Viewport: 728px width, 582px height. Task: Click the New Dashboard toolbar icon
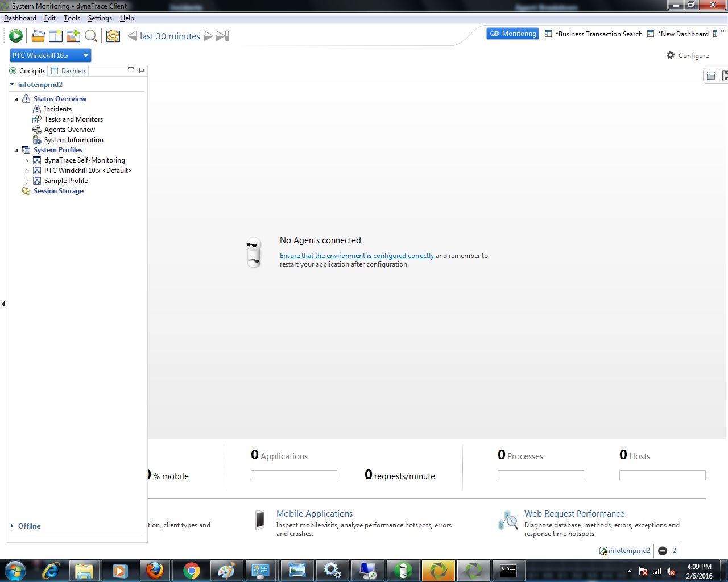(56, 36)
